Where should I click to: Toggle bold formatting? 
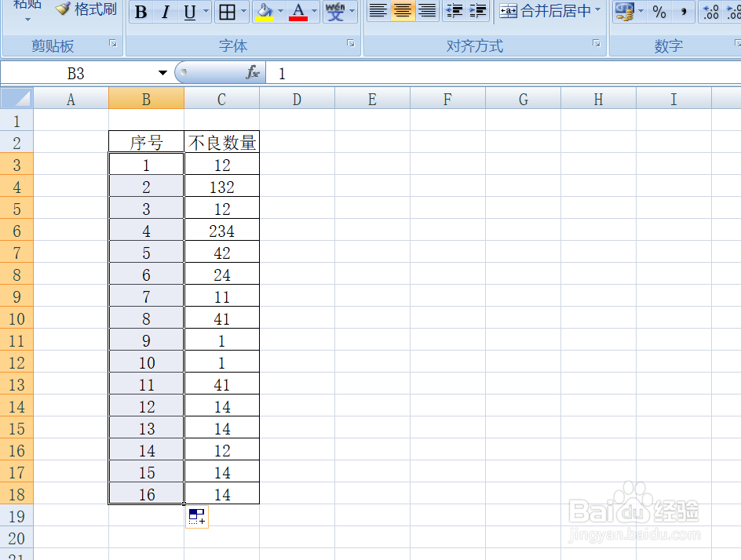pyautogui.click(x=141, y=12)
